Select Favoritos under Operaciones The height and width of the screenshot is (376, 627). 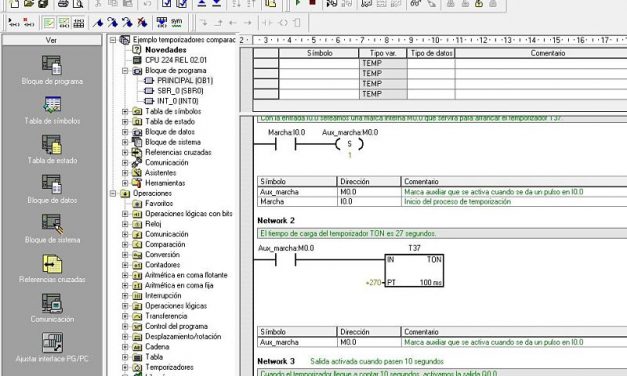[x=159, y=203]
